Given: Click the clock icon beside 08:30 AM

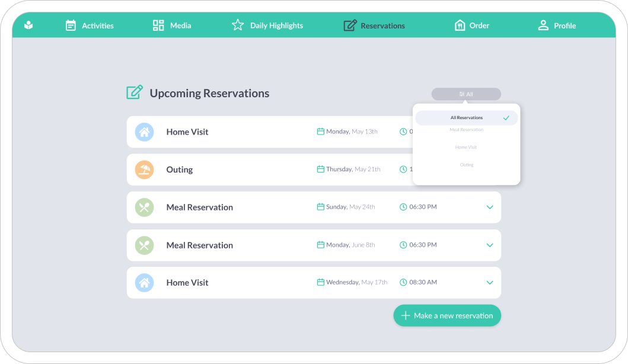Looking at the screenshot, I should click(403, 282).
